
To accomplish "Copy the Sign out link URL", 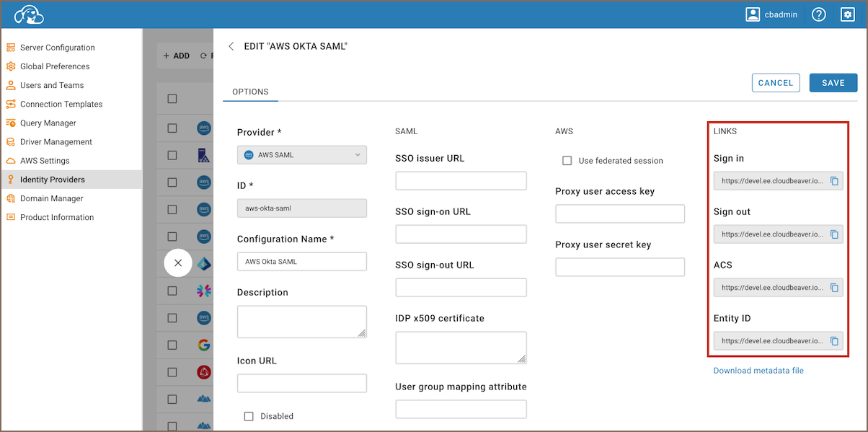I will click(x=834, y=234).
